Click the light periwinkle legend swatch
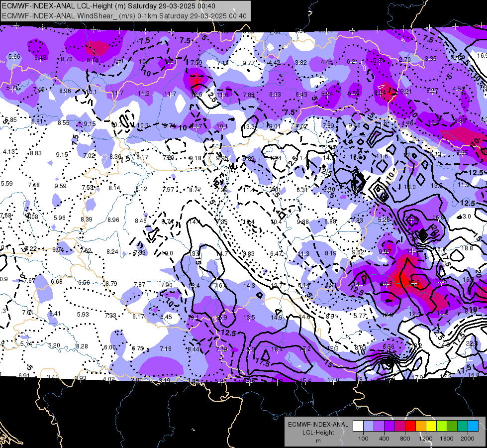 369,426
